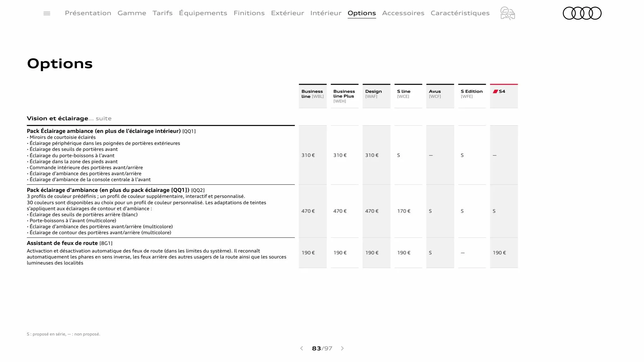
Task: Click the S line [WCE] column header
Action: pos(408,96)
